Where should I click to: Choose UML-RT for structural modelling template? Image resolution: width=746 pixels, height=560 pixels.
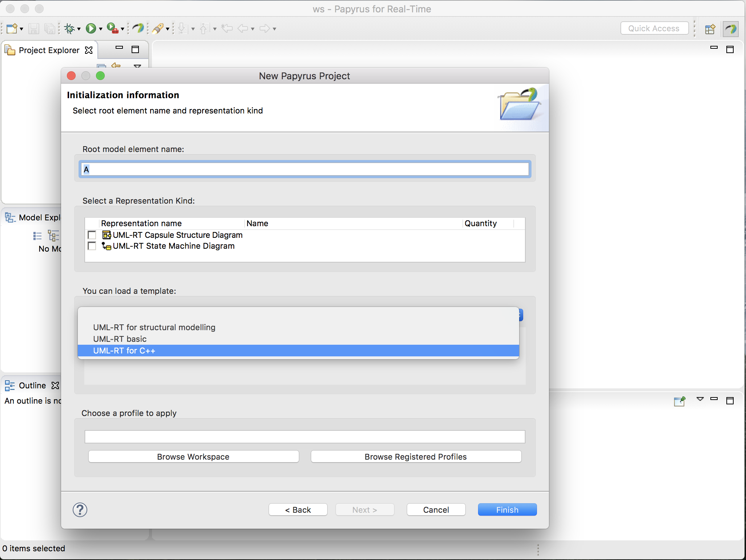298,327
